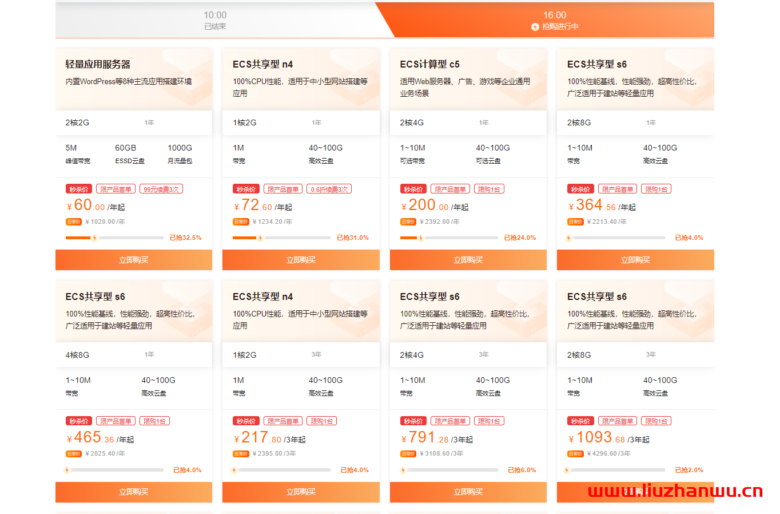Click the 秒杀价 badge on the ¥60.00 card
Image resolution: width=780 pixels, height=514 pixels.
pos(78,188)
